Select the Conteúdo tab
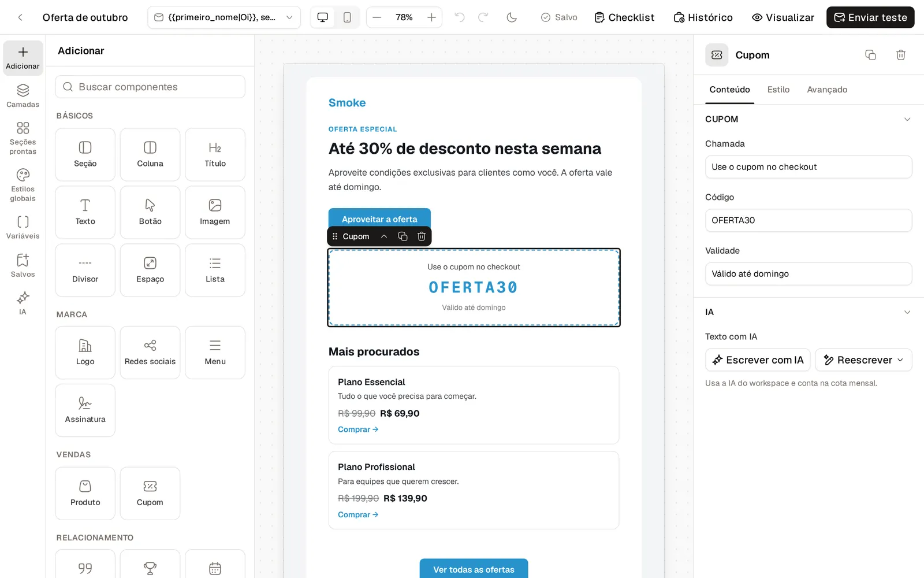The width and height of the screenshot is (924, 578). click(730, 90)
